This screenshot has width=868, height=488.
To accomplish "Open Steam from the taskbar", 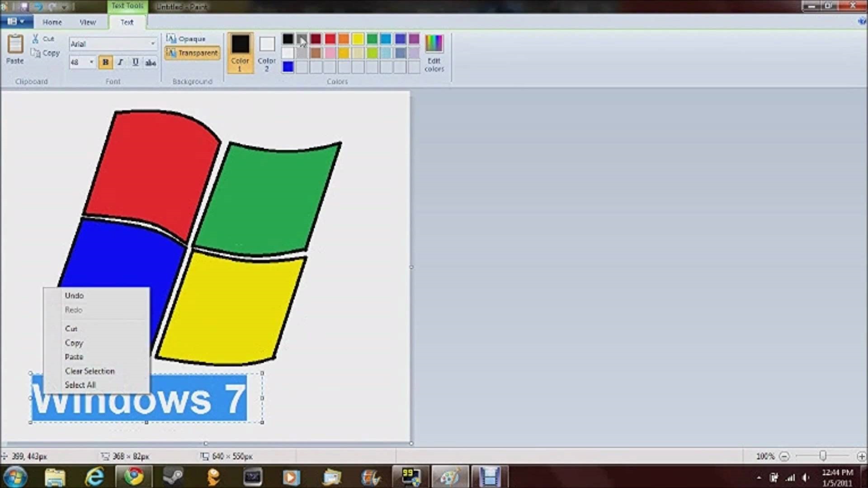I will (173, 477).
